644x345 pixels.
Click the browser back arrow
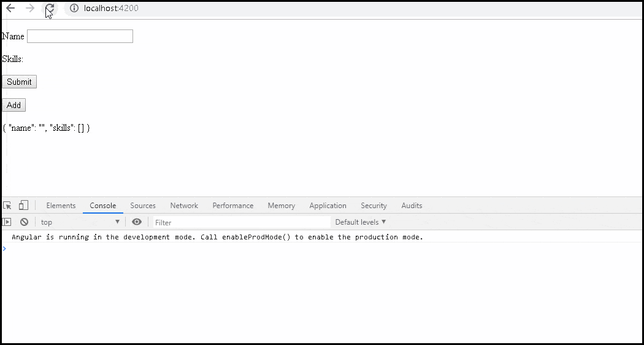[10, 9]
